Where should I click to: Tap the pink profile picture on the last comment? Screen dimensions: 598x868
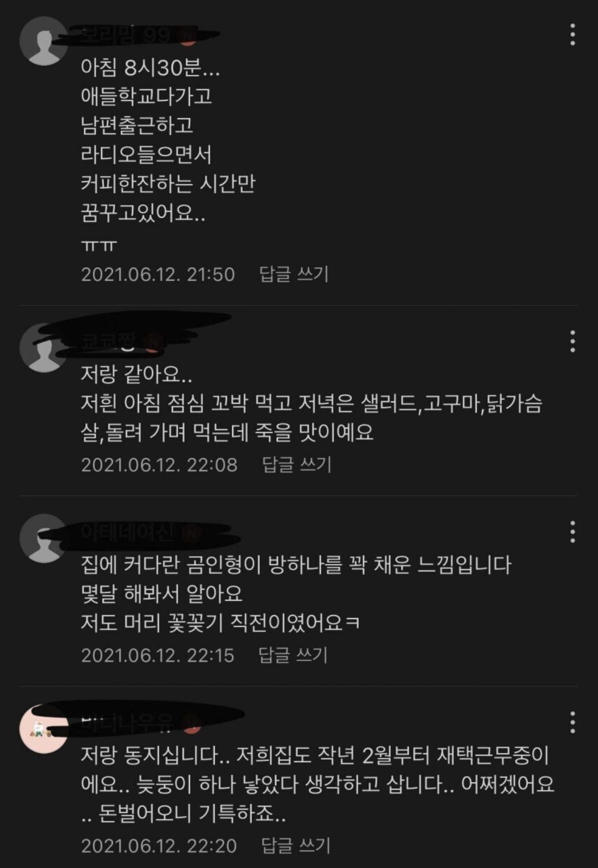pyautogui.click(x=44, y=728)
